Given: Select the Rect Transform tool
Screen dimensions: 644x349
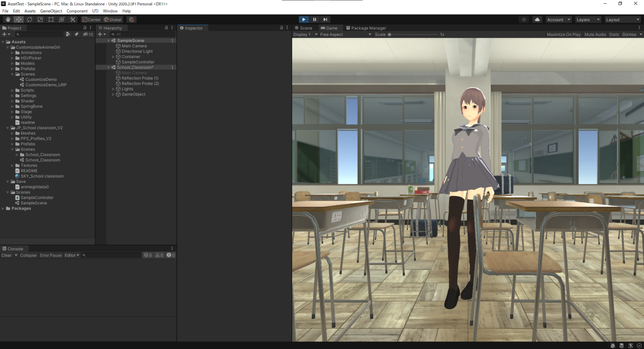Looking at the screenshot, I should (51, 19).
